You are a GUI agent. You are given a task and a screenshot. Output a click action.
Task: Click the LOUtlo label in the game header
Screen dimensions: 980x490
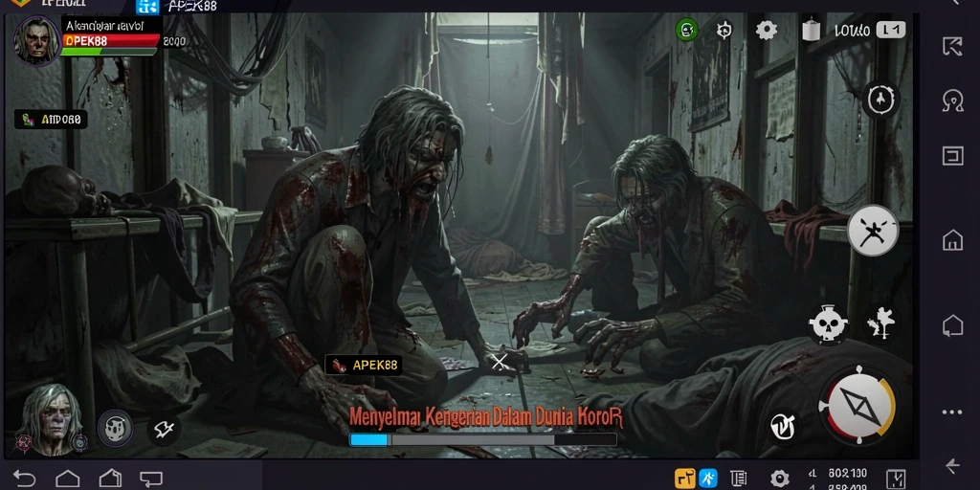[852, 30]
